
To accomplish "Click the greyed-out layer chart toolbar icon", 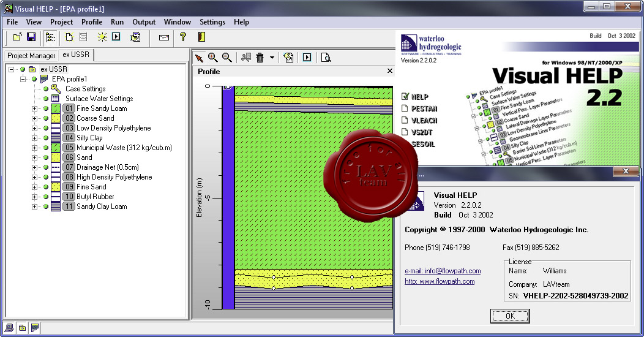I will coord(83,37).
